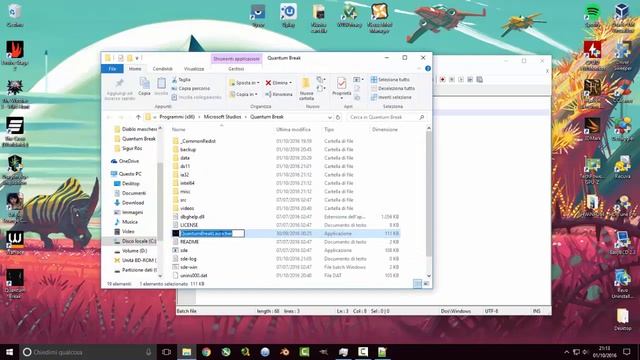This screenshot has height=360, width=640.
Task: Open the Cestino recycle bin icon
Action: tap(15, 16)
